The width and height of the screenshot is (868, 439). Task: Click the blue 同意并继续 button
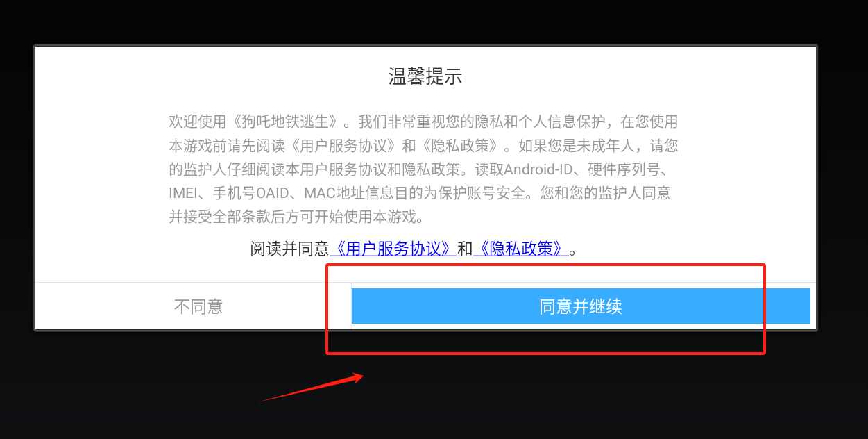pyautogui.click(x=581, y=306)
